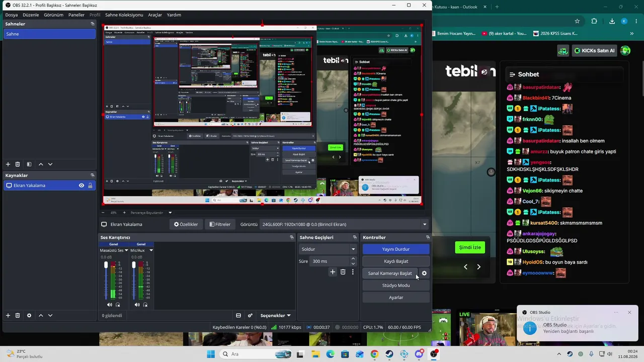Click Kaydı Başlat to start recording
The image size is (644, 362).
396,261
